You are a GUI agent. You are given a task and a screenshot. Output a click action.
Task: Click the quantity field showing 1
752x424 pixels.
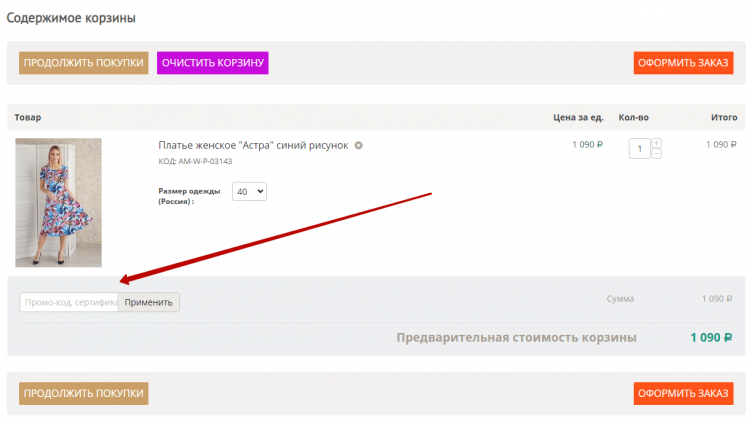tap(639, 149)
